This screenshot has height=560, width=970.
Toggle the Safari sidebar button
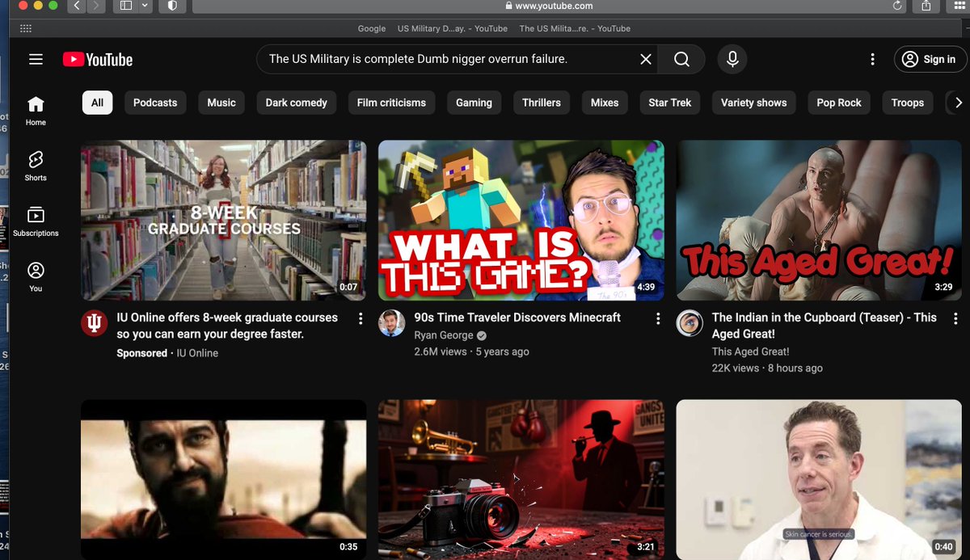pyautogui.click(x=125, y=6)
